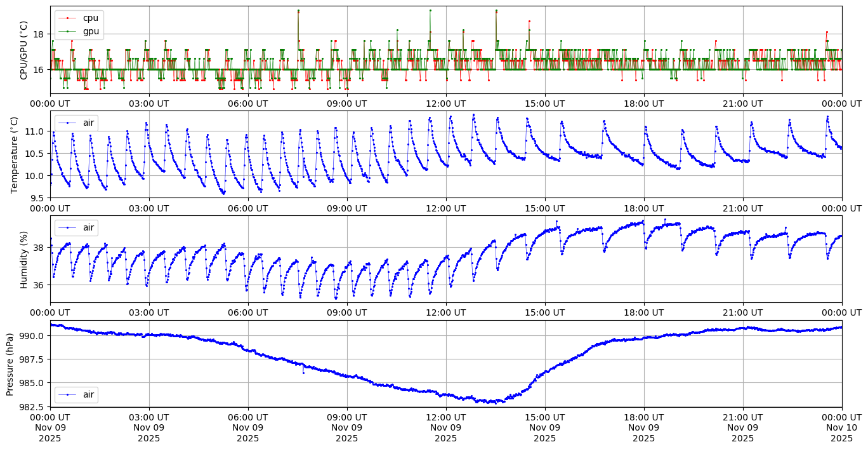868x449 pixels.
Task: Click '12:00 UT' tick below the CPU/GPU plot
Action: pyautogui.click(x=445, y=103)
